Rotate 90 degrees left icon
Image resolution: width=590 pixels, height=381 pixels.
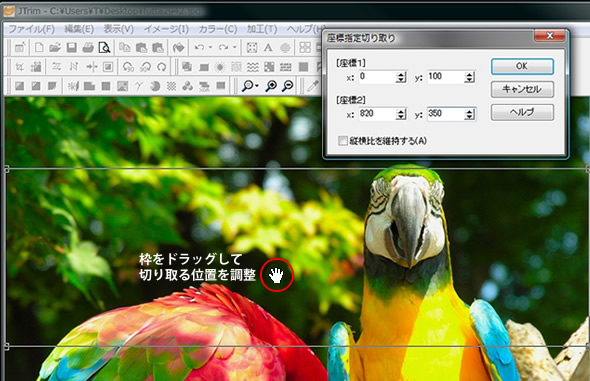(x=128, y=67)
